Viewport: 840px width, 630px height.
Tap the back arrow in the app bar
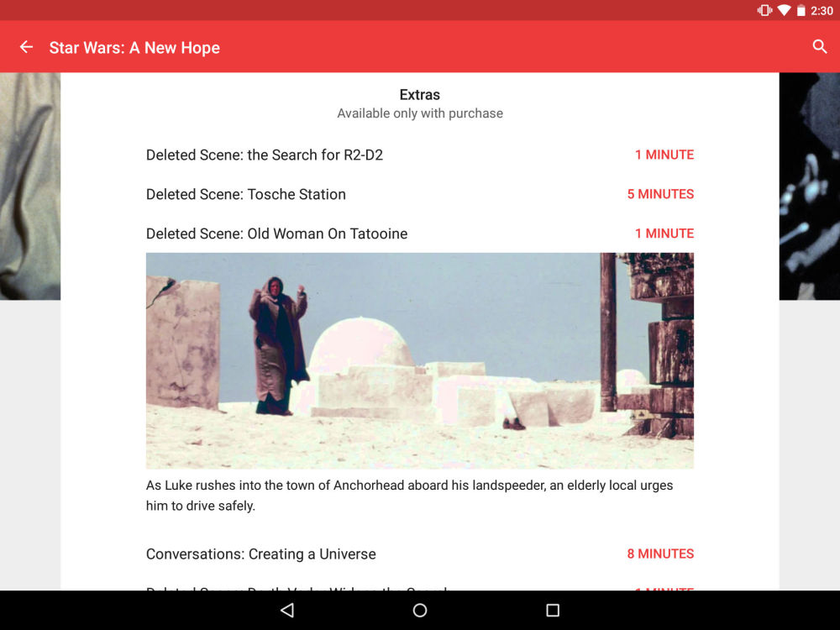(26, 47)
